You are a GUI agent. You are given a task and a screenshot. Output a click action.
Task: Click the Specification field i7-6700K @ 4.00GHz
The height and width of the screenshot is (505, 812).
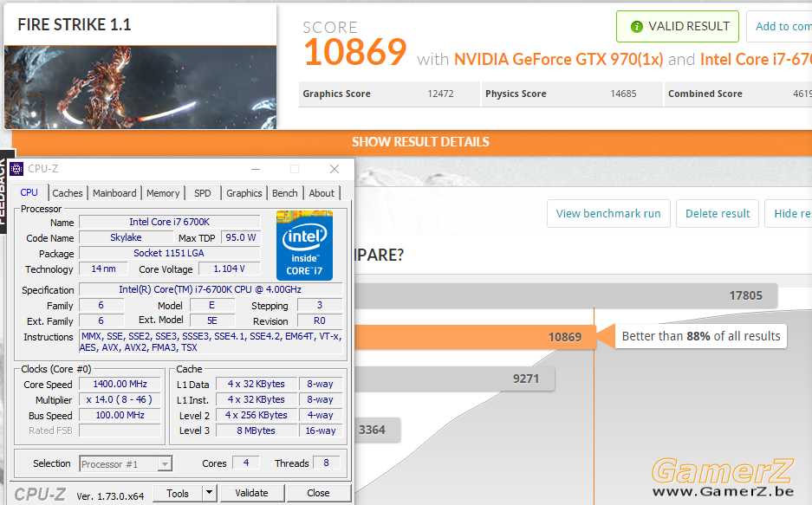pos(211,289)
